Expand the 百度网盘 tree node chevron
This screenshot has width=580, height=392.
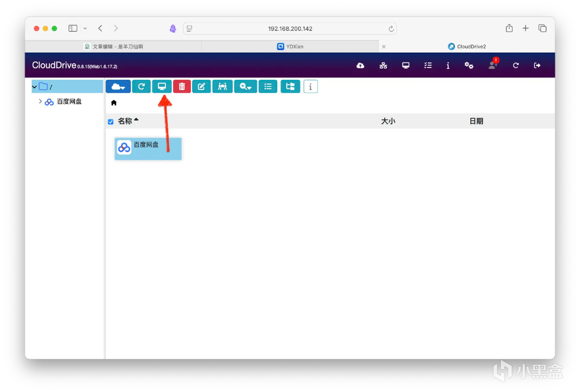pyautogui.click(x=40, y=102)
